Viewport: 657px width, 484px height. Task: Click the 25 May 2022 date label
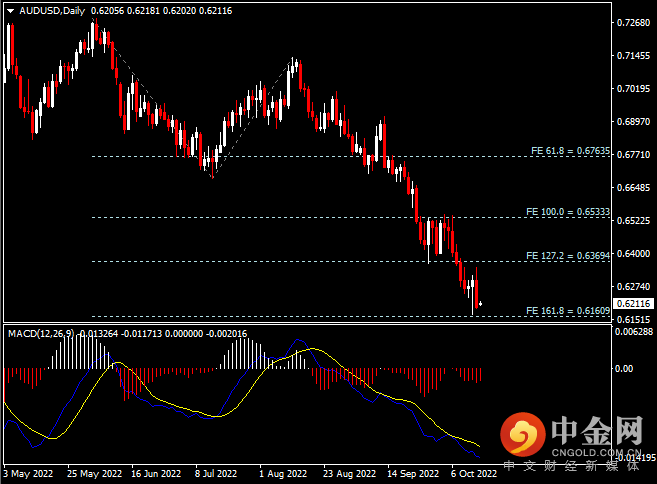[94, 474]
